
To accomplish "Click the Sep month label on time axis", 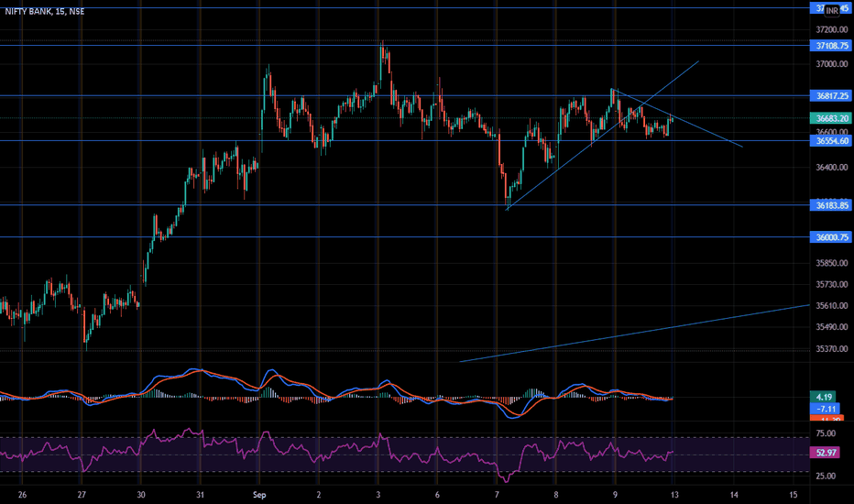I will point(259,495).
